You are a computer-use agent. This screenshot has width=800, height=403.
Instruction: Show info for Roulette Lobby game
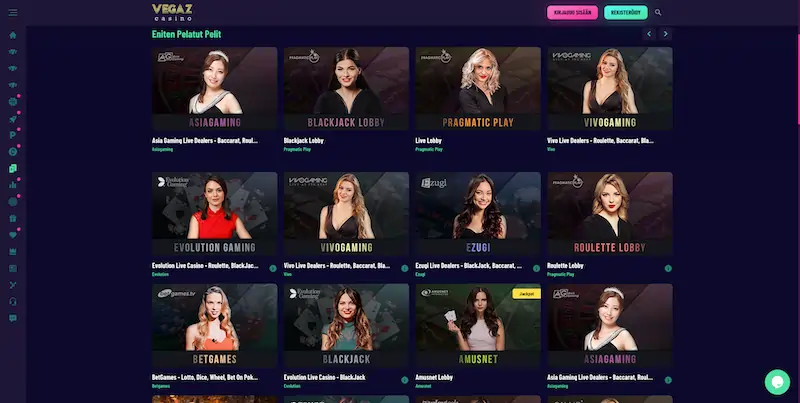tap(668, 268)
